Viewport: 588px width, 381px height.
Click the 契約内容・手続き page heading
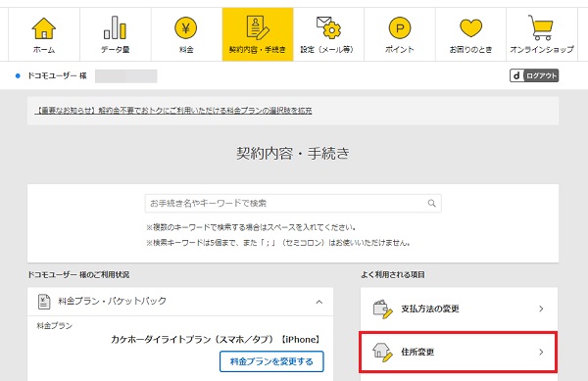click(293, 153)
